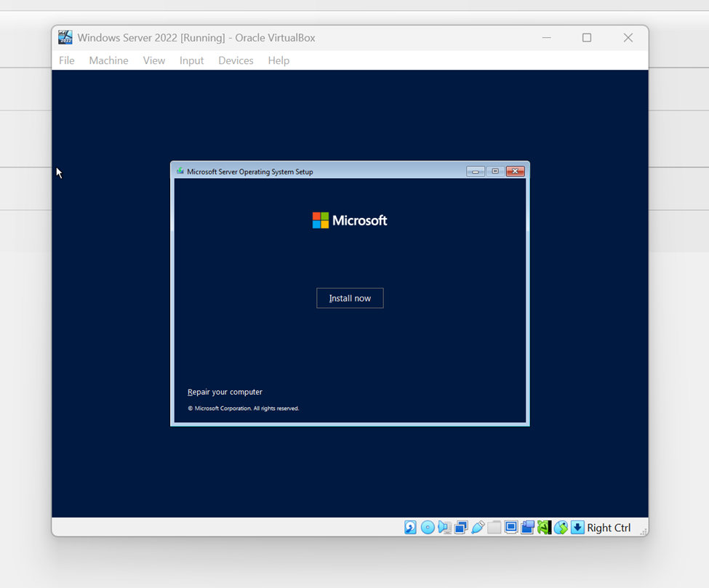Image resolution: width=709 pixels, height=588 pixels.
Task: Click the keyboard capture arrow icon
Action: 577,528
